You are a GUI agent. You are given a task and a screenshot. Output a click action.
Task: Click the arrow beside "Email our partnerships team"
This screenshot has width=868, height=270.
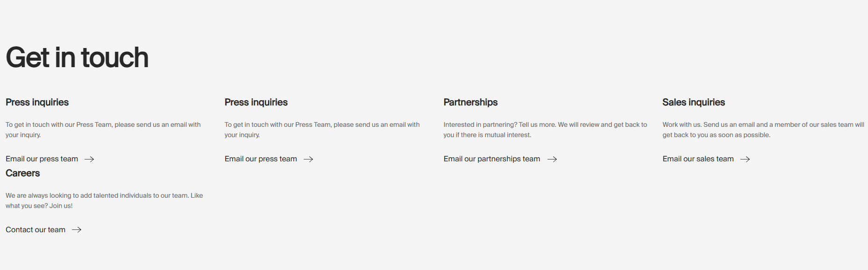click(552, 159)
